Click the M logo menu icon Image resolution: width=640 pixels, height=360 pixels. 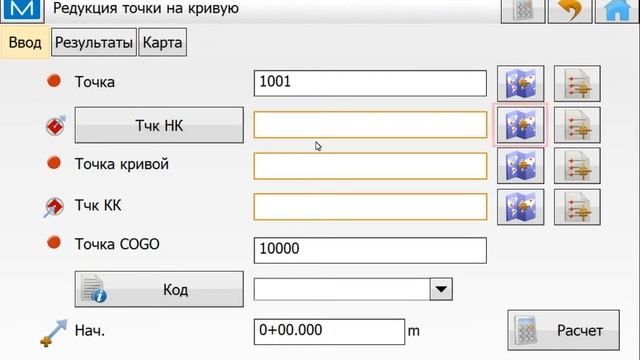coord(22,10)
